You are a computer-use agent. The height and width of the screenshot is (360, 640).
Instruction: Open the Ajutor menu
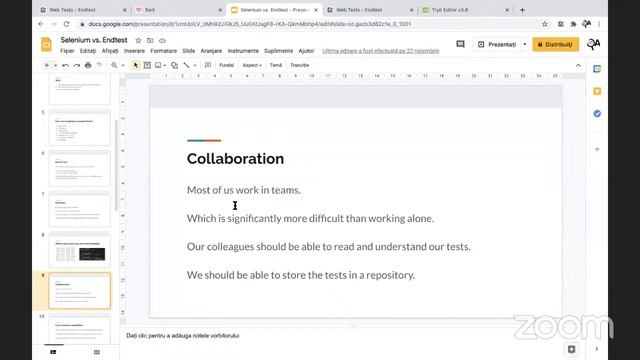(306, 51)
